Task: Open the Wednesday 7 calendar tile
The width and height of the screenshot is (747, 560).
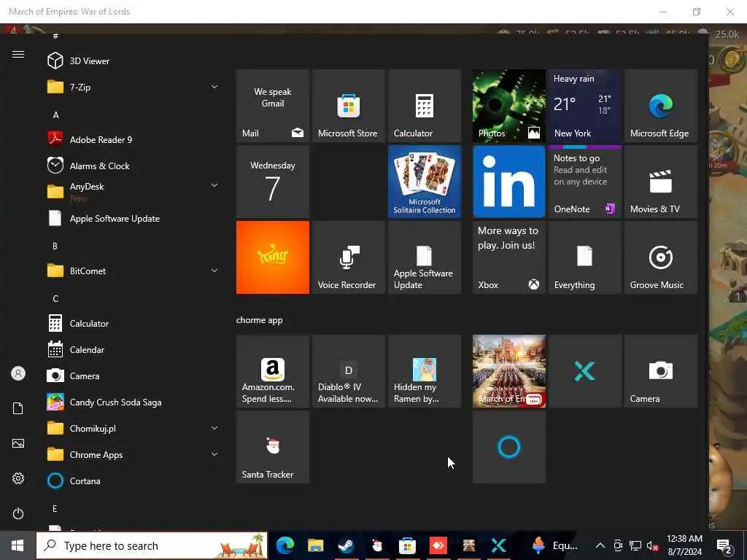Action: coord(273,182)
